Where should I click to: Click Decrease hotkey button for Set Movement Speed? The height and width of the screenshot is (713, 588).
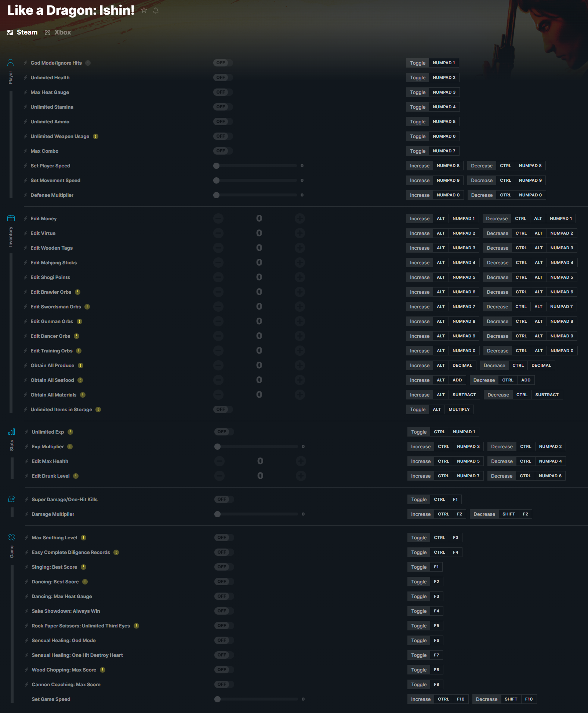point(482,180)
